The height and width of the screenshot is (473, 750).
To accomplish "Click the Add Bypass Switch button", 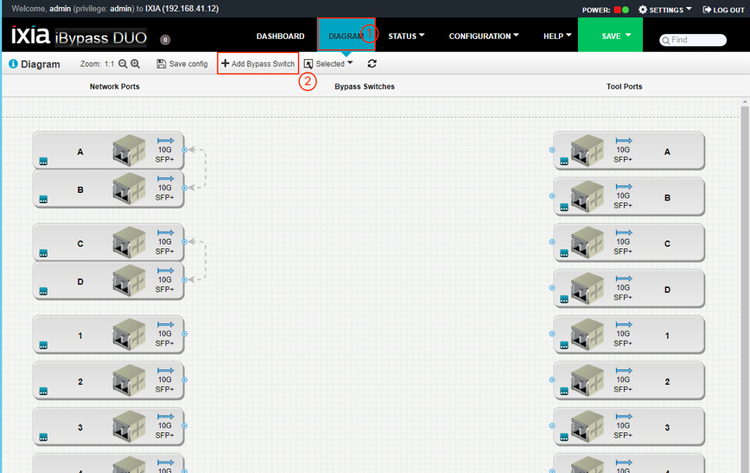I will tap(258, 64).
